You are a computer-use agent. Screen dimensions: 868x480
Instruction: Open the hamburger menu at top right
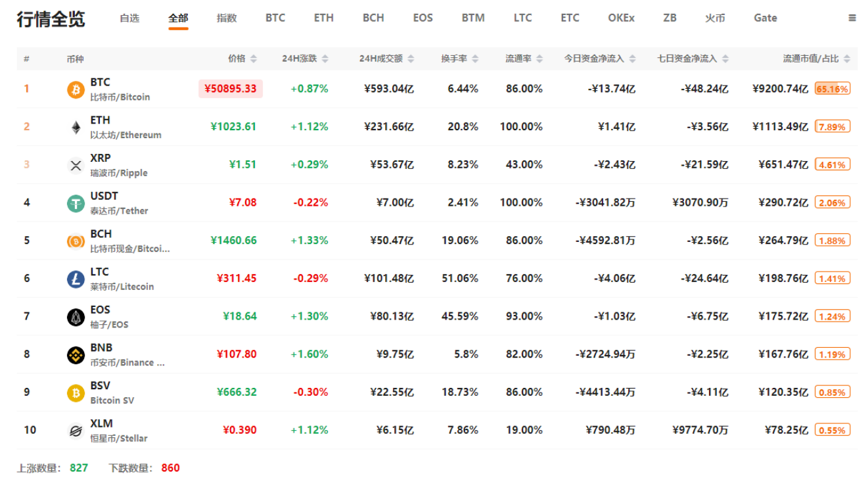tap(852, 18)
